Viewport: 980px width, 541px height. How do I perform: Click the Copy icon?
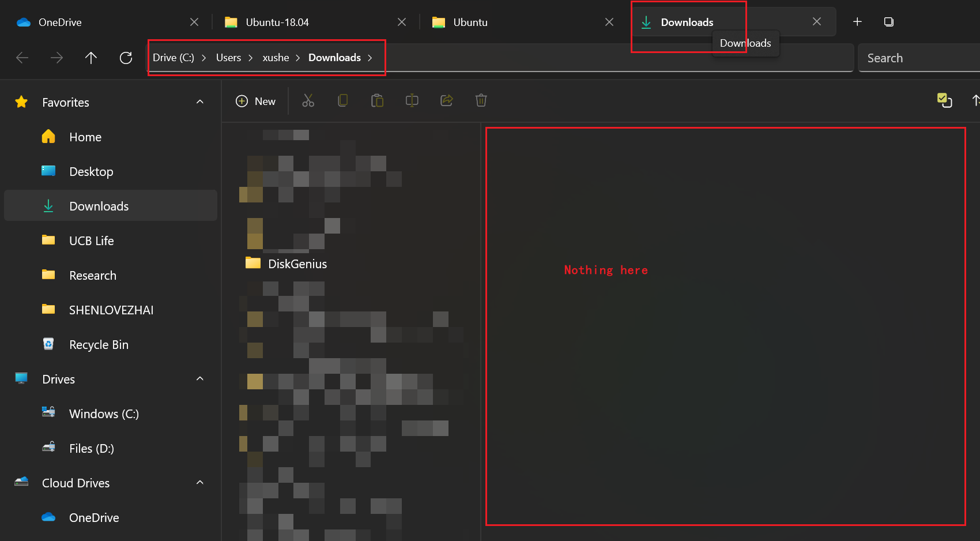(x=343, y=100)
